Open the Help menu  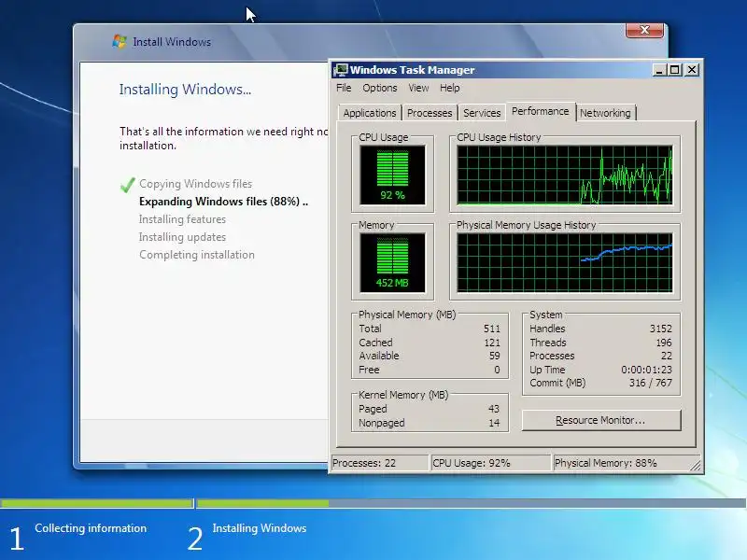tap(450, 88)
